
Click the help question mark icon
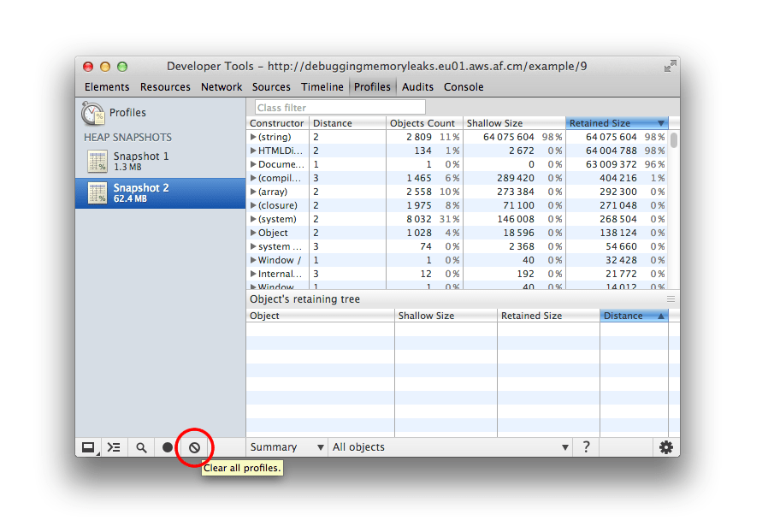click(587, 446)
